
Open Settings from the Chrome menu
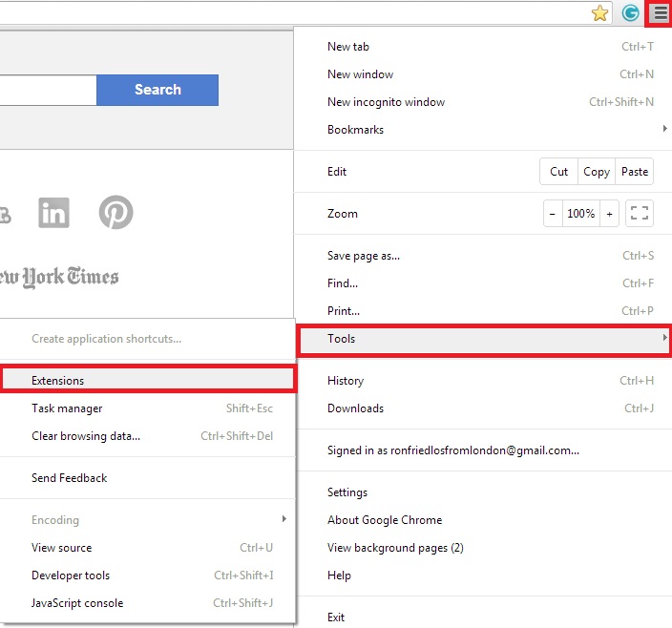[347, 492]
